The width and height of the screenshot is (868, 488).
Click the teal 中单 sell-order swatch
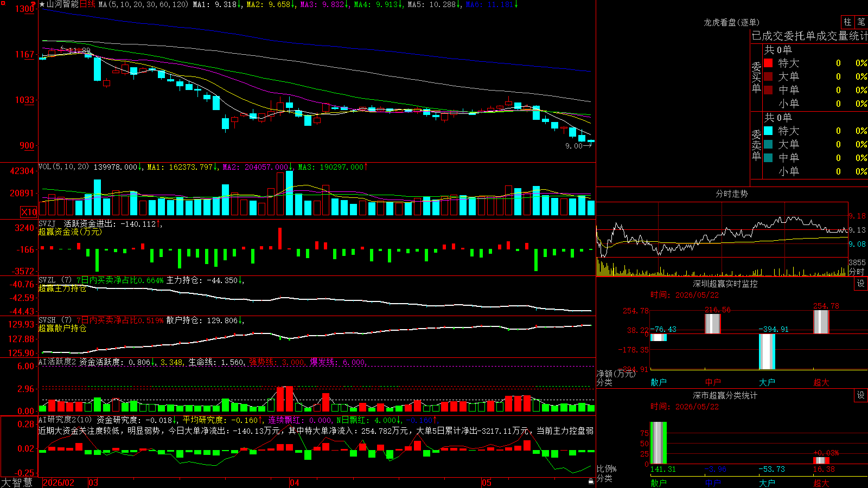pos(768,158)
